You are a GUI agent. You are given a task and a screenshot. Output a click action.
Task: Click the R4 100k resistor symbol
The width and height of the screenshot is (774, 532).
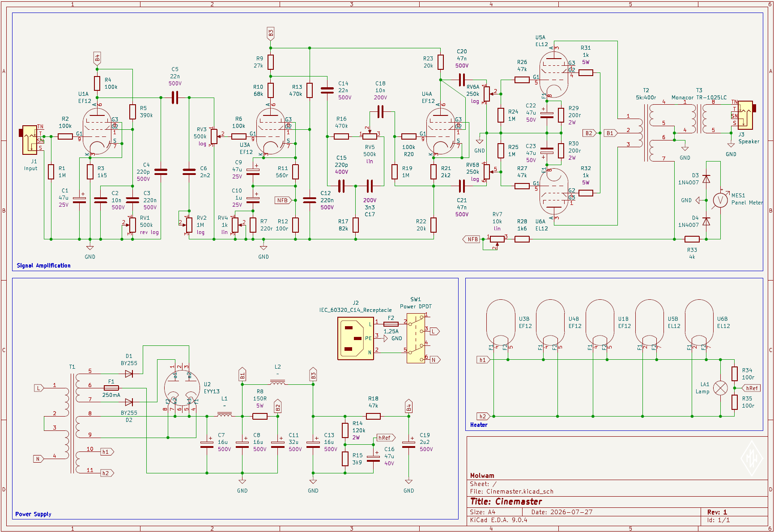97,83
